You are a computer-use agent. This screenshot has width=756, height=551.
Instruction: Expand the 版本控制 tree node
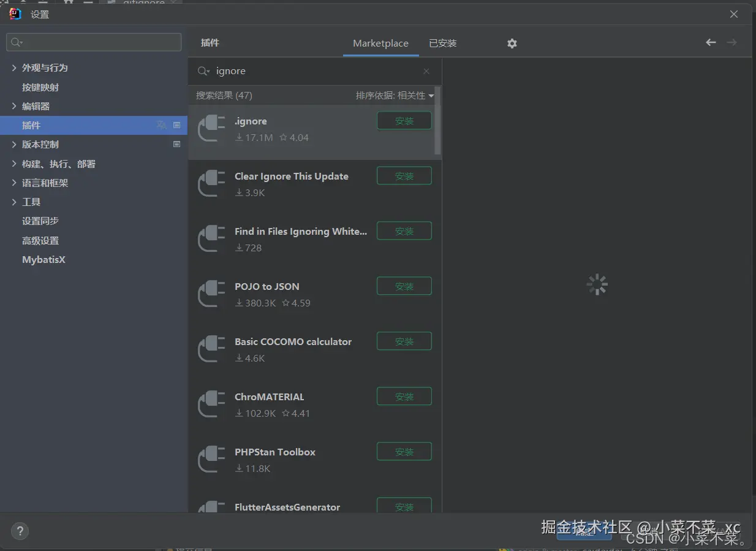pos(14,145)
